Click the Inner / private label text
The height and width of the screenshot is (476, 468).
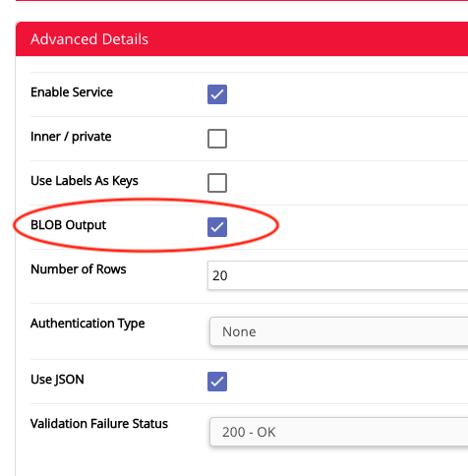(71, 137)
